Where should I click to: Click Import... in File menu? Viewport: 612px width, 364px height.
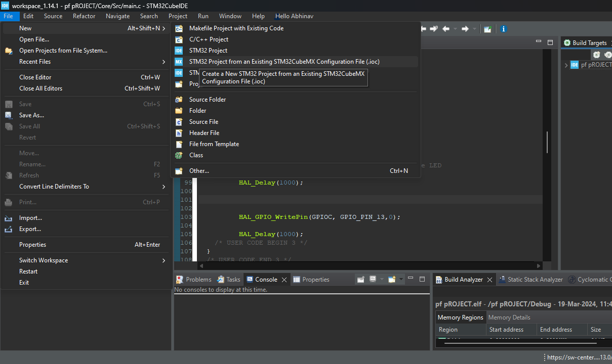[86, 218]
